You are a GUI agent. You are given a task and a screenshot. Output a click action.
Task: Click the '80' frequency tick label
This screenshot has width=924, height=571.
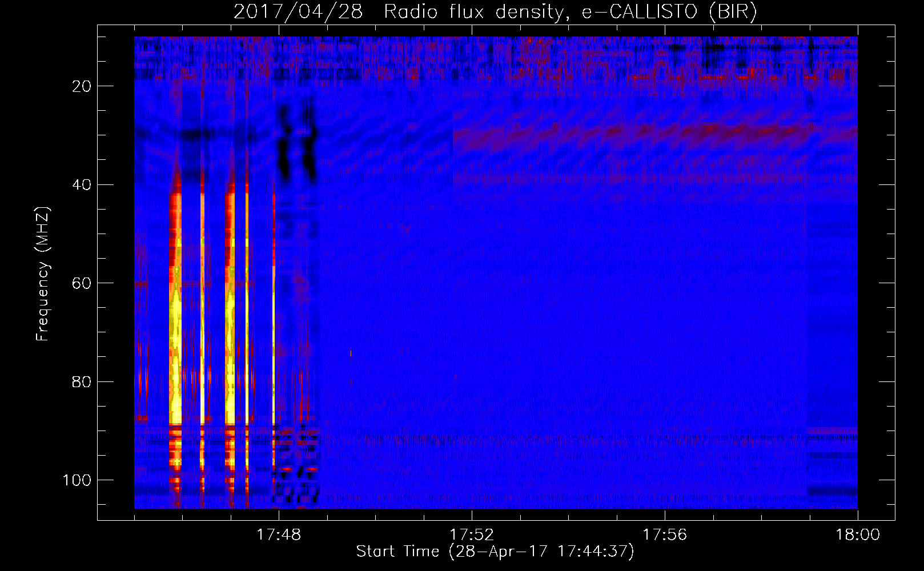pyautogui.click(x=82, y=382)
